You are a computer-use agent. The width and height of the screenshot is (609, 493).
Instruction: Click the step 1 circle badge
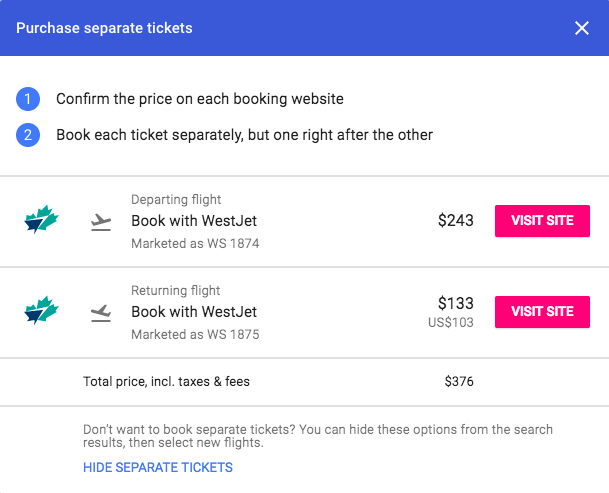28,99
